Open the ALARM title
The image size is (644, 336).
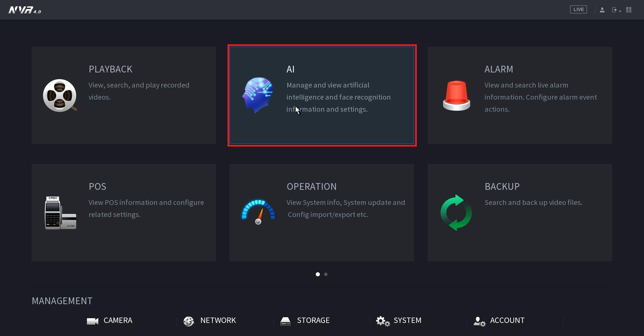click(499, 69)
